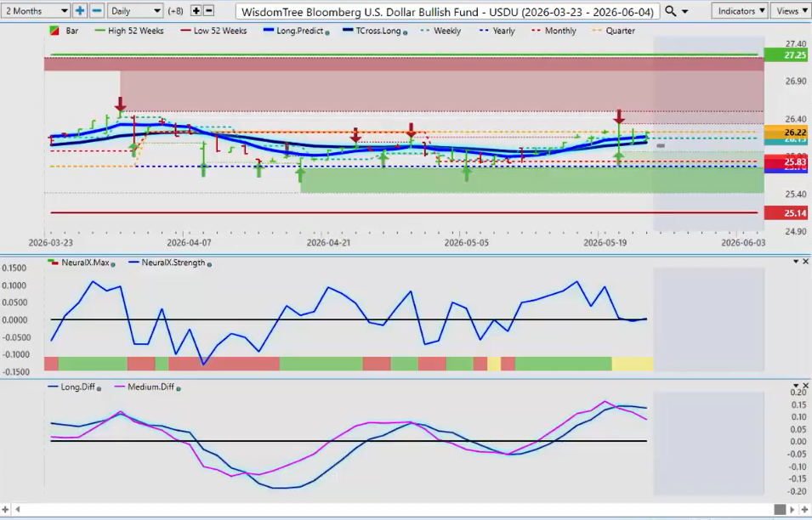Toggle the NeuralX.Strength legend dot

pyautogui.click(x=209, y=264)
